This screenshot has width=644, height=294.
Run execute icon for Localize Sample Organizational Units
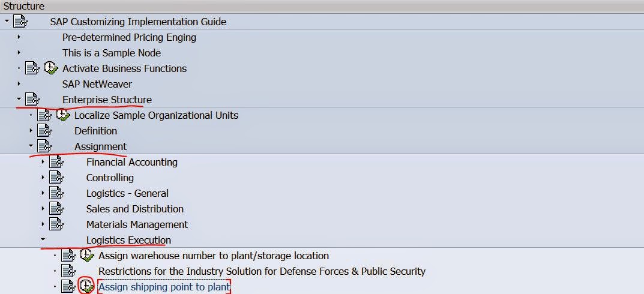tap(62, 115)
